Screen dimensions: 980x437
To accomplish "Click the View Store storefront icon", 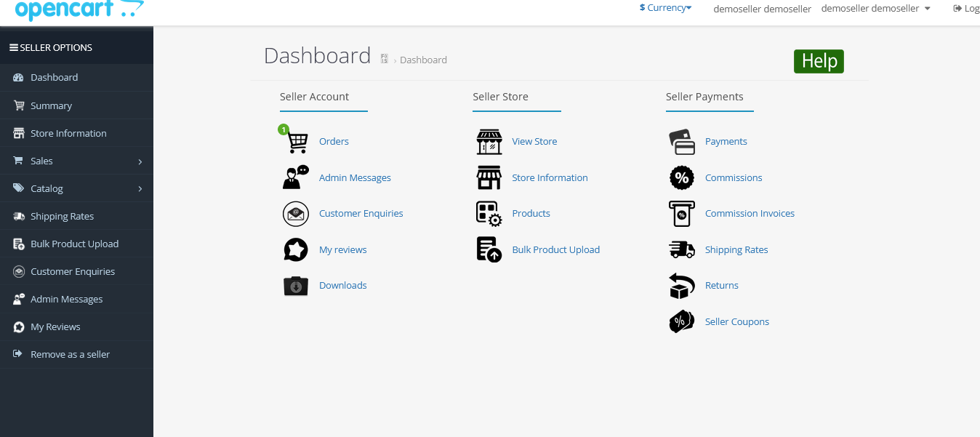I will [x=489, y=142].
